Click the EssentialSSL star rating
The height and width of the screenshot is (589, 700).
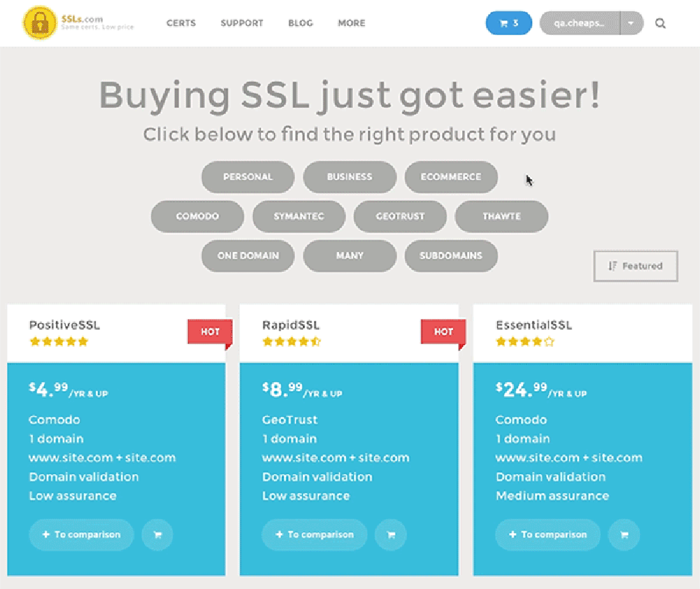point(526,342)
